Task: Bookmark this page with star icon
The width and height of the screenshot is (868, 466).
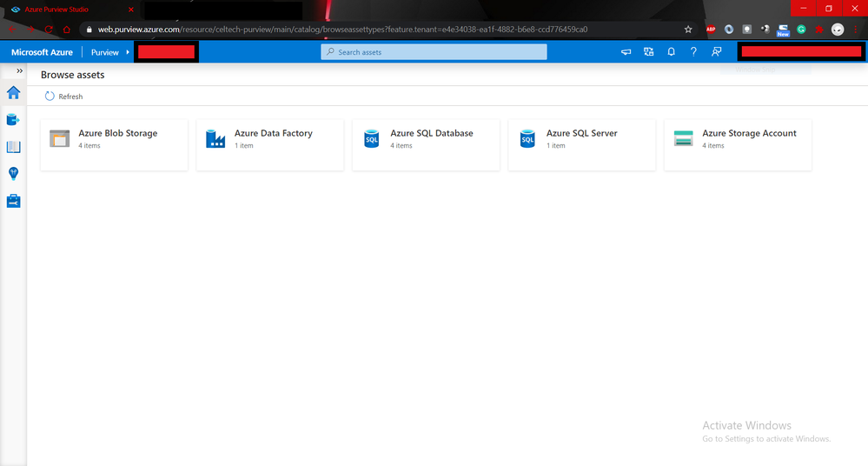Action: 688,30
